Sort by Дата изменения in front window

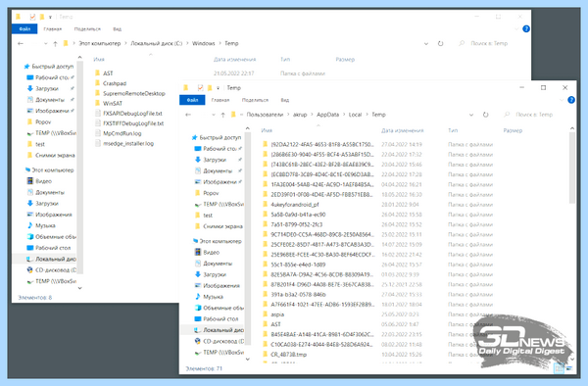pyautogui.click(x=403, y=130)
